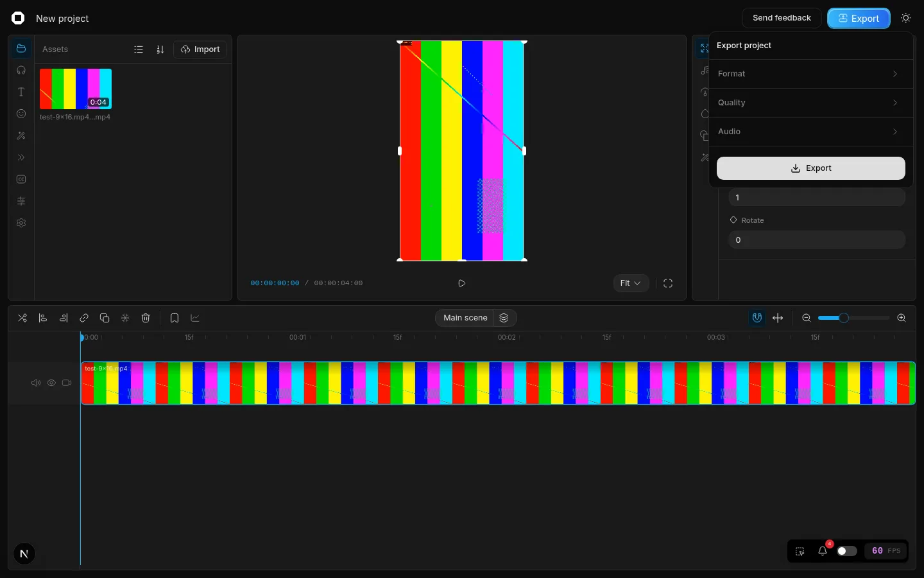Screen dimensions: 924x578
Task: Open the emoji stickers sidebar panel
Action: [21, 114]
